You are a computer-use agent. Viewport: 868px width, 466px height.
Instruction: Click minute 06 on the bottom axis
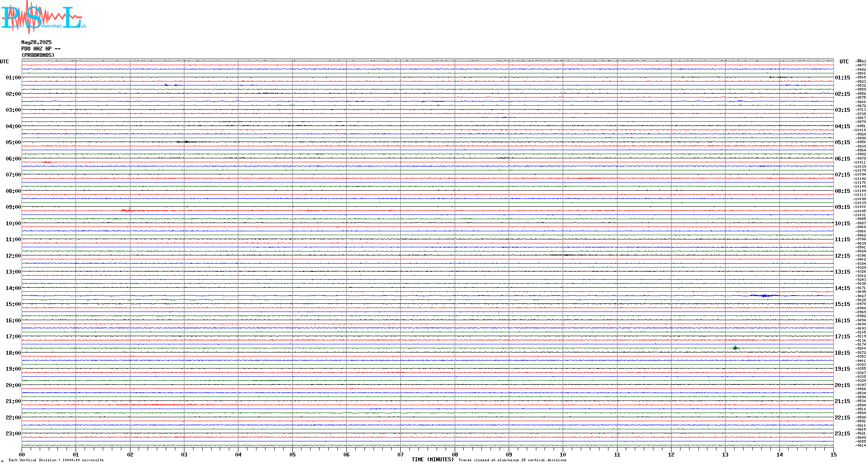click(x=346, y=454)
